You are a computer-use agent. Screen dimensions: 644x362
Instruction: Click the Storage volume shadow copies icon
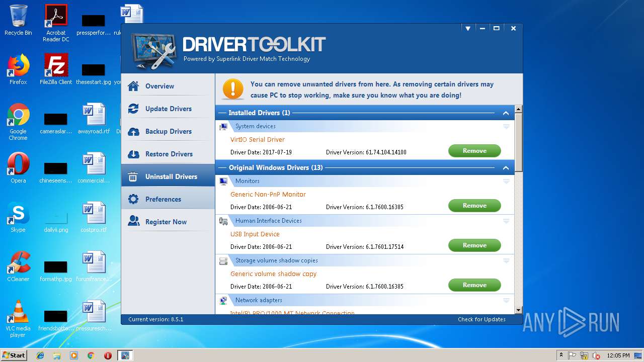(x=223, y=260)
